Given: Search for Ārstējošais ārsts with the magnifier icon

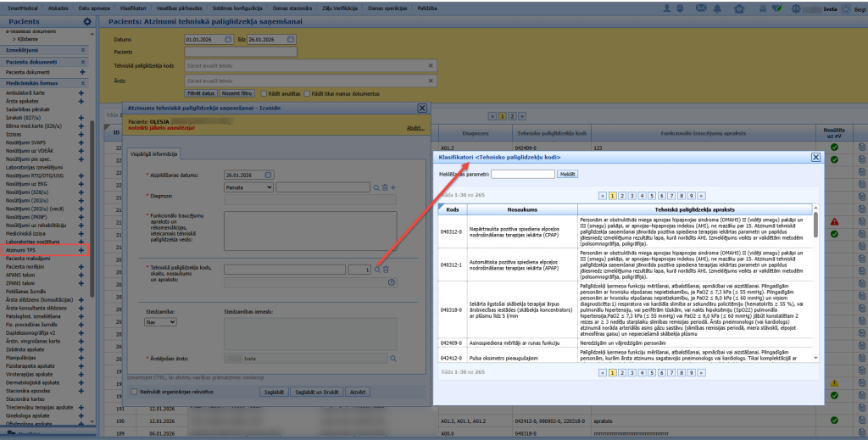Looking at the screenshot, I should [x=393, y=359].
